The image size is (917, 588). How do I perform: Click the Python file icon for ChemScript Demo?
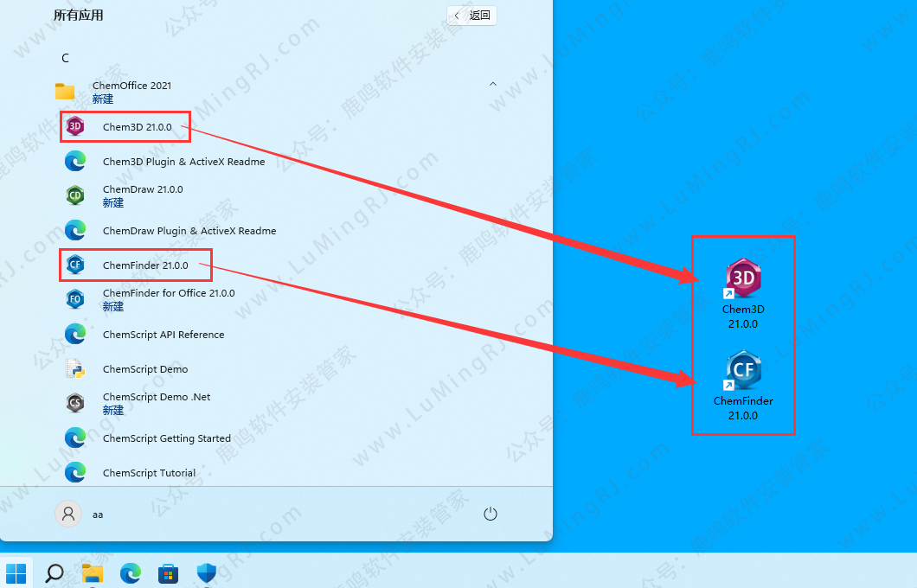75,369
